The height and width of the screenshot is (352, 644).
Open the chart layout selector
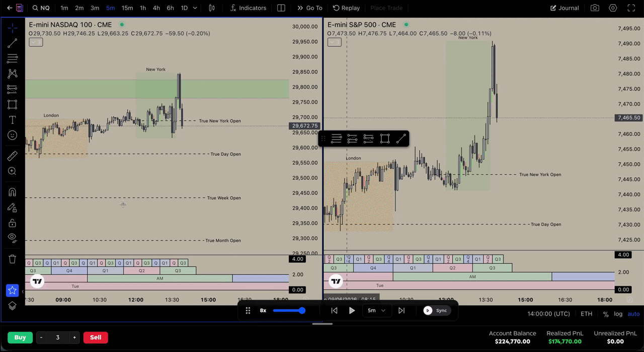pyautogui.click(x=281, y=8)
